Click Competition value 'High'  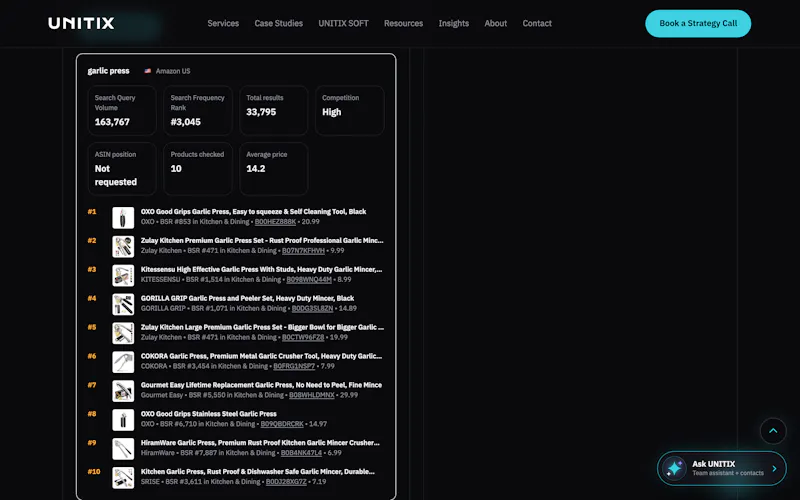click(x=331, y=112)
